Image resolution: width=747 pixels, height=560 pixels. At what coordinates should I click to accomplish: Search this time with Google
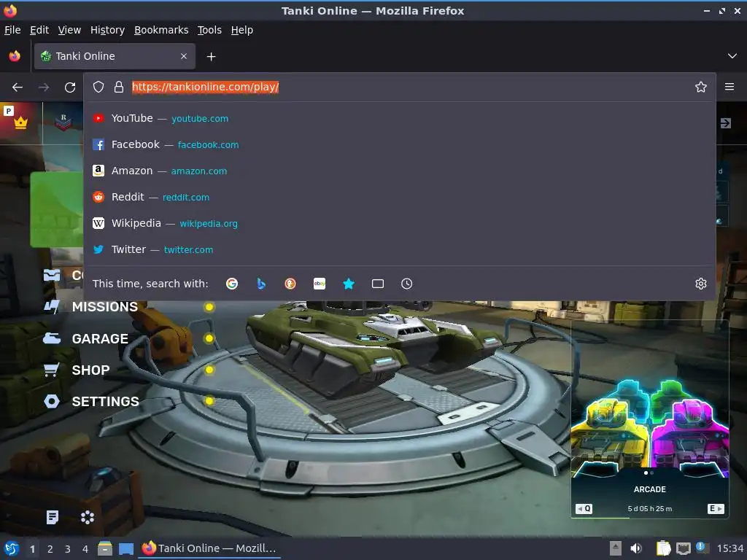click(232, 284)
